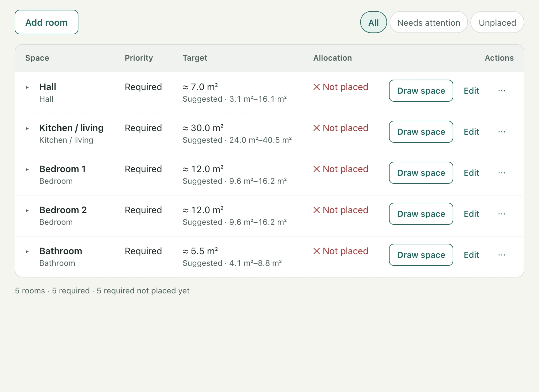The width and height of the screenshot is (539, 392).
Task: Open more actions menu for Hall row
Action: [x=502, y=91]
